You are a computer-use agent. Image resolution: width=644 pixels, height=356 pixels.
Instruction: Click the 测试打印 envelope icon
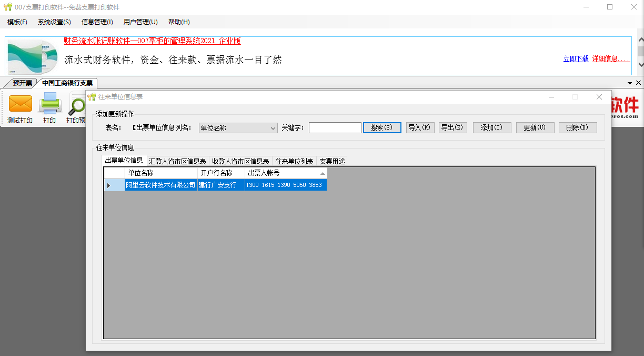click(20, 104)
